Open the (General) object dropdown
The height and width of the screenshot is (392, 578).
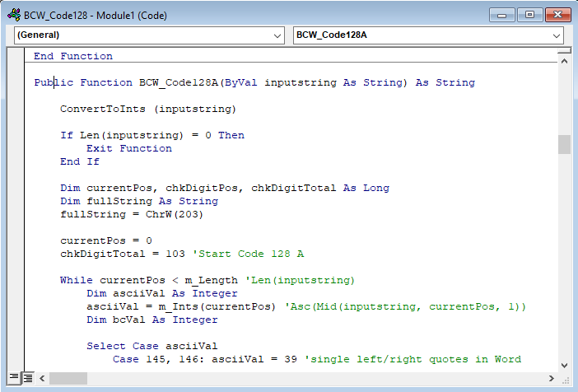[149, 35]
